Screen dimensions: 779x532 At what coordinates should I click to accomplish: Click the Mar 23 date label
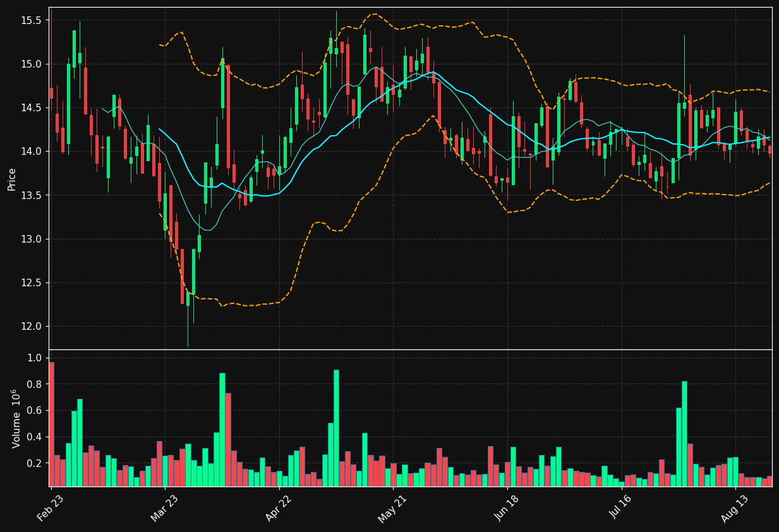click(x=164, y=508)
